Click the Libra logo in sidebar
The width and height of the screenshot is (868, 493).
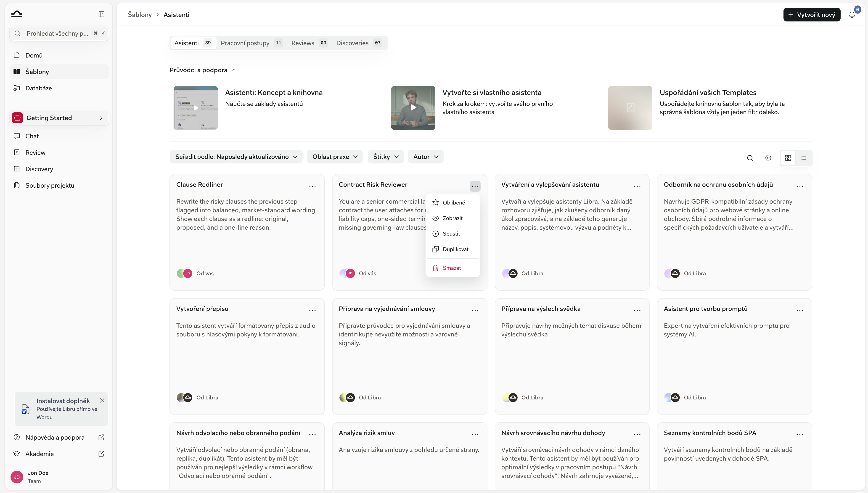(17, 14)
